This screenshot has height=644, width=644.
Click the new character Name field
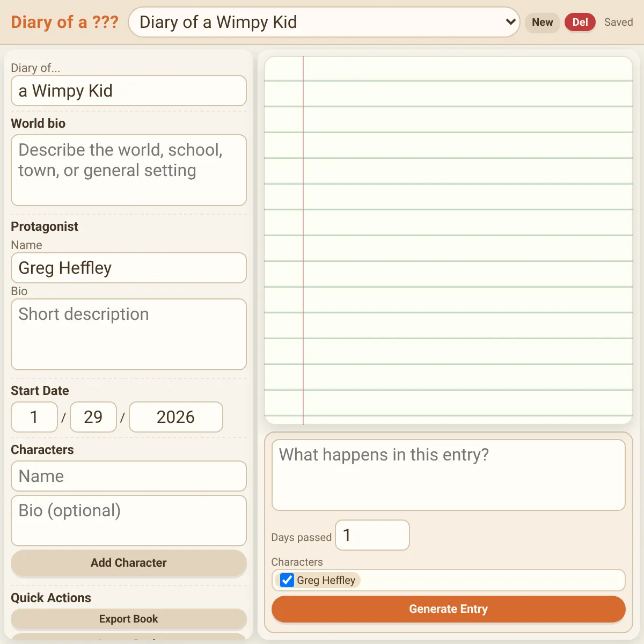click(129, 476)
